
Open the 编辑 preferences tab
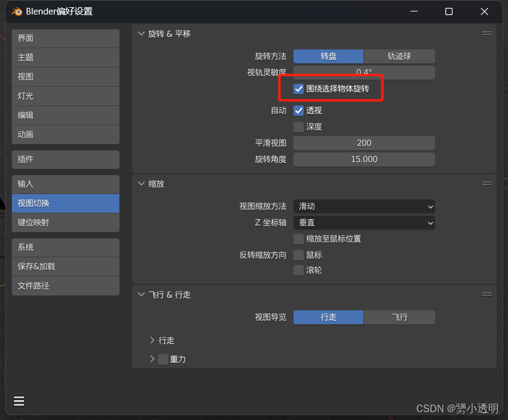tap(66, 115)
